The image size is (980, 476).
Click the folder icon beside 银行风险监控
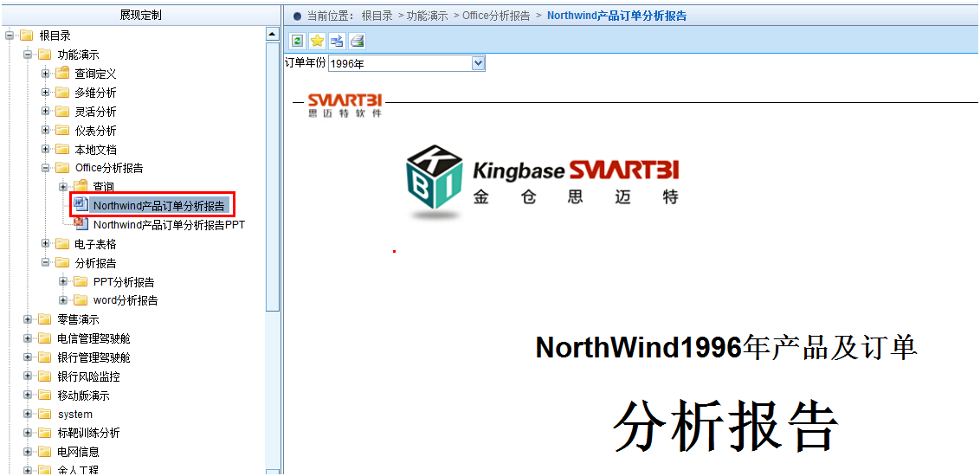coord(44,376)
